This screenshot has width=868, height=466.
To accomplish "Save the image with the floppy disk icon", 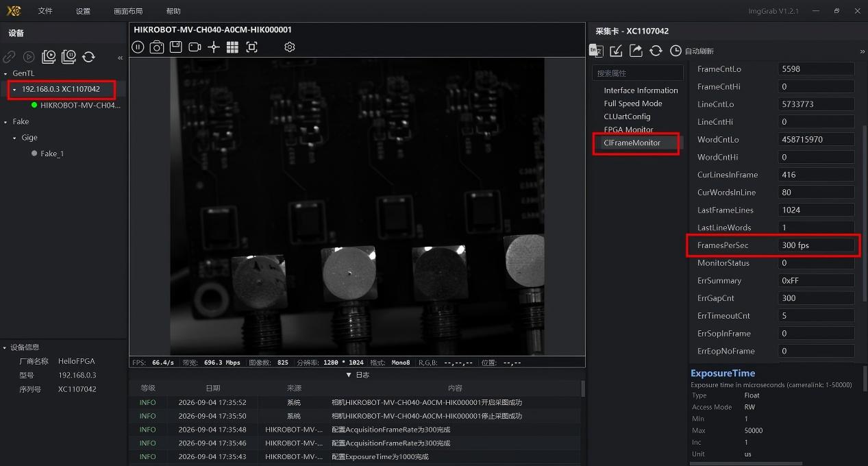I will point(175,47).
